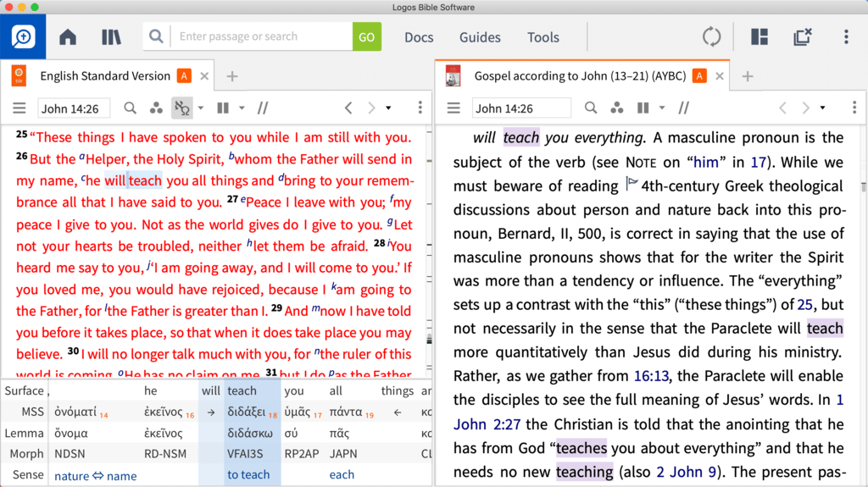
Task: Go back in AYBC panel history
Action: [x=782, y=108]
